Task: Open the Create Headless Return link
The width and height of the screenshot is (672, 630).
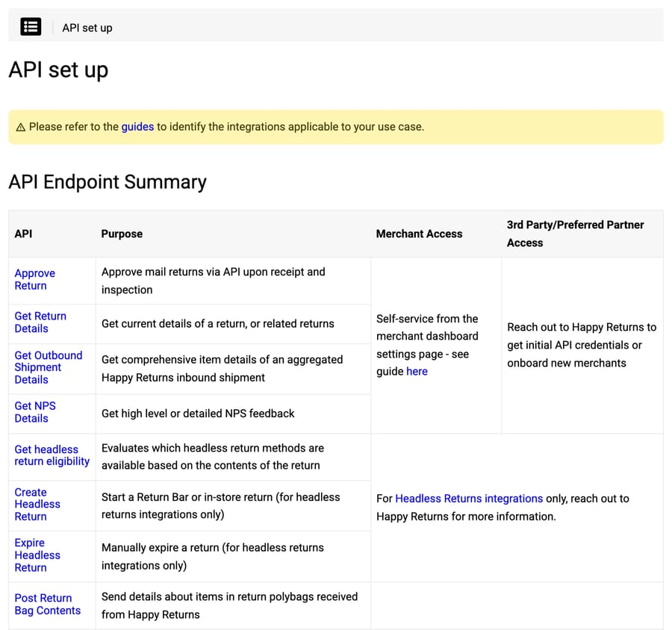Action: (x=37, y=504)
